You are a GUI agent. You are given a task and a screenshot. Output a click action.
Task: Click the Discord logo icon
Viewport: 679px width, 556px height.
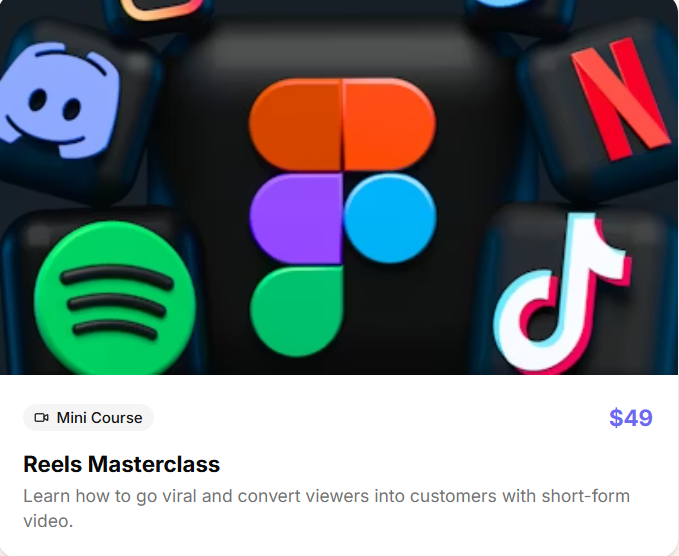click(59, 100)
